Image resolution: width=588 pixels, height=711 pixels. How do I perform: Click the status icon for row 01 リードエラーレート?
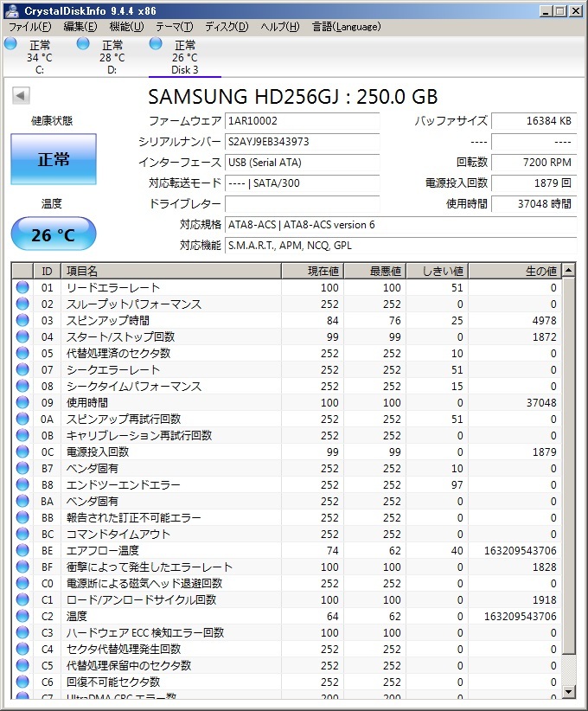22,287
